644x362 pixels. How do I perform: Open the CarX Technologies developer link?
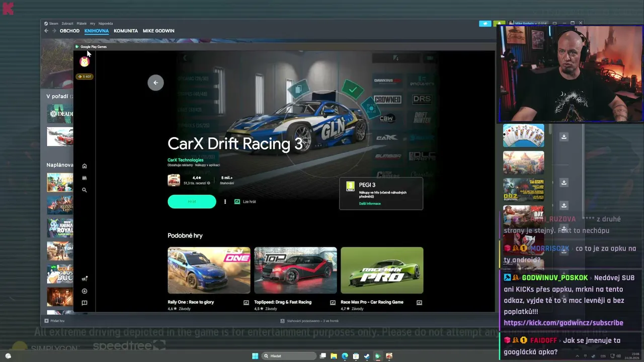(186, 160)
